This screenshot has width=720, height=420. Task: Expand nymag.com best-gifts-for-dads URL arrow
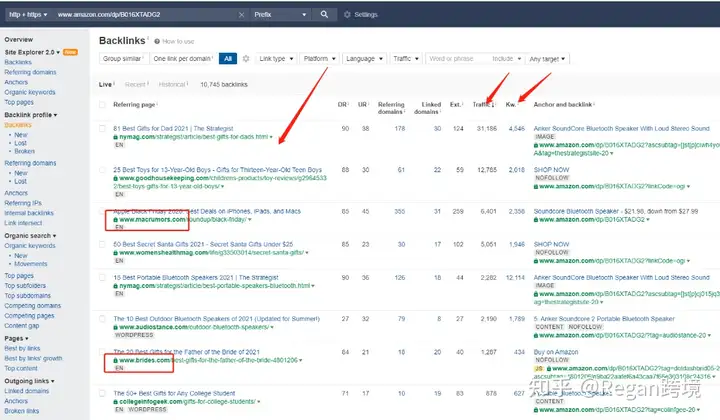click(271, 137)
